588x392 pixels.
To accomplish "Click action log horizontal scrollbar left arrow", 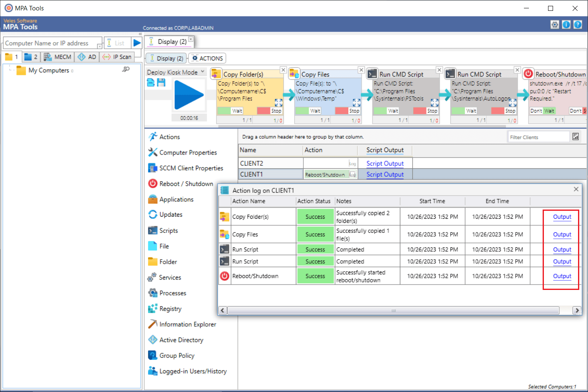I will click(x=223, y=310).
